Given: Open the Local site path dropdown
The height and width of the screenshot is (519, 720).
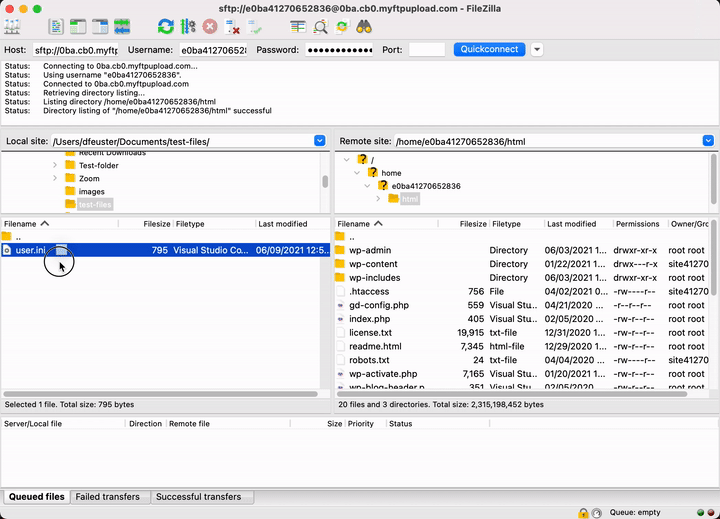Looking at the screenshot, I should [319, 141].
